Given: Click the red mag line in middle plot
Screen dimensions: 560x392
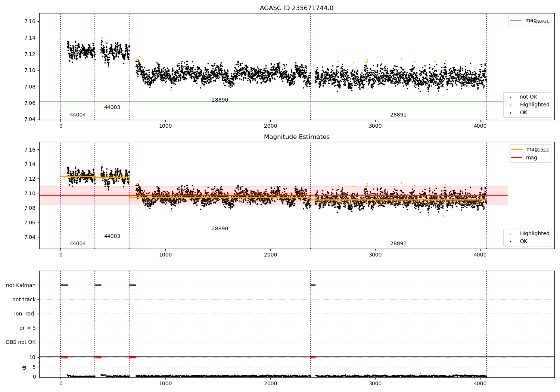Looking at the screenshot, I should (x=273, y=195).
